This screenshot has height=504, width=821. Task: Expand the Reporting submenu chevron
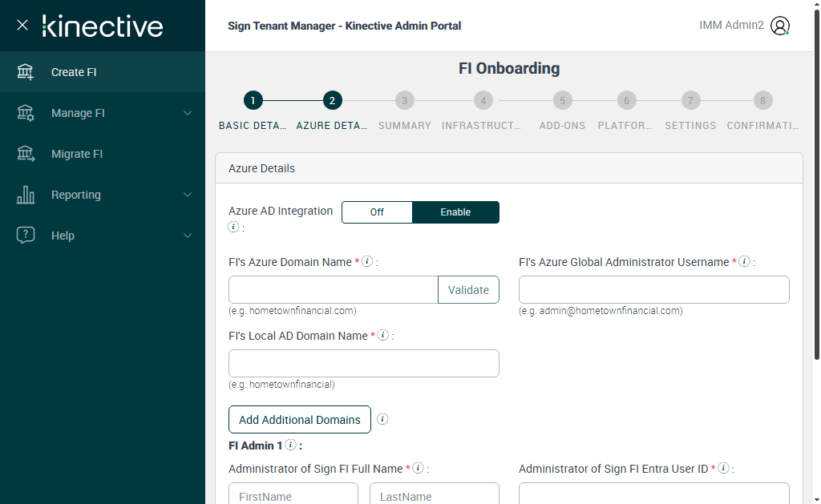pos(188,195)
